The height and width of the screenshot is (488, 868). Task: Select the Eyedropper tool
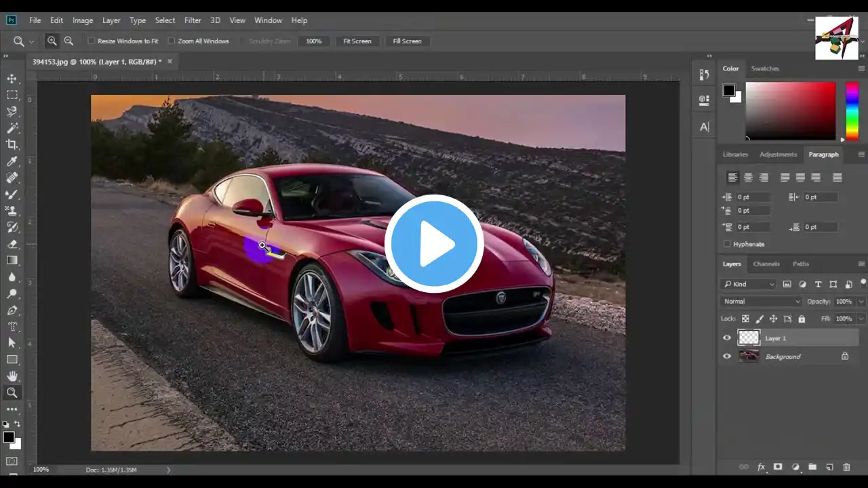[12, 161]
